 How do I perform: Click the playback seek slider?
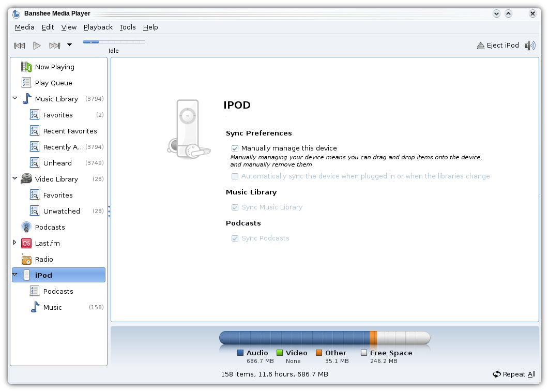coord(114,42)
